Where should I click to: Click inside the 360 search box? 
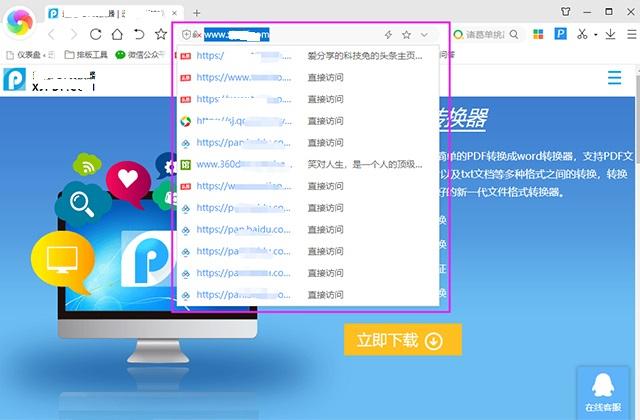tap(485, 35)
